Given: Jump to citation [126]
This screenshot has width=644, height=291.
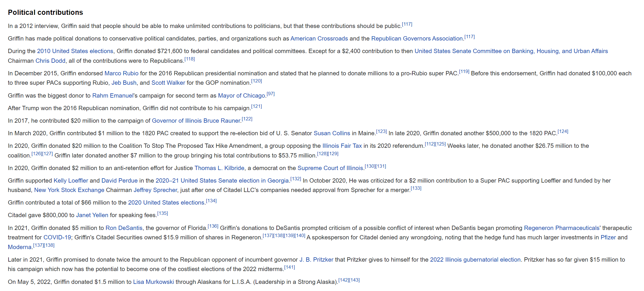Looking at the screenshot, I should pyautogui.click(x=37, y=154).
